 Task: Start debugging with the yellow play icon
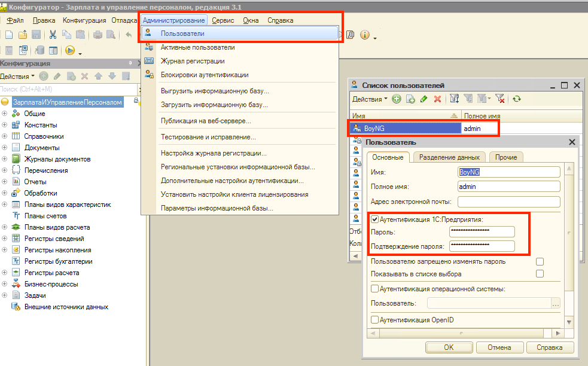[x=69, y=50]
